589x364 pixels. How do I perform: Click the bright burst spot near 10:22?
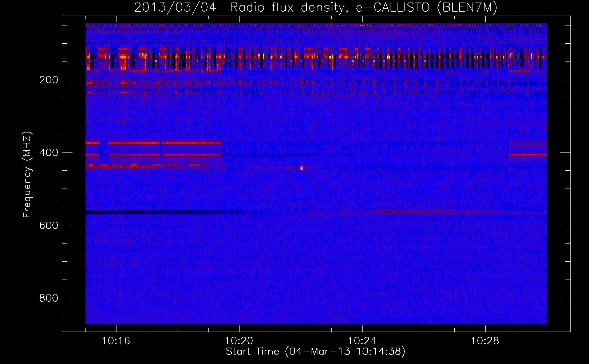point(302,168)
